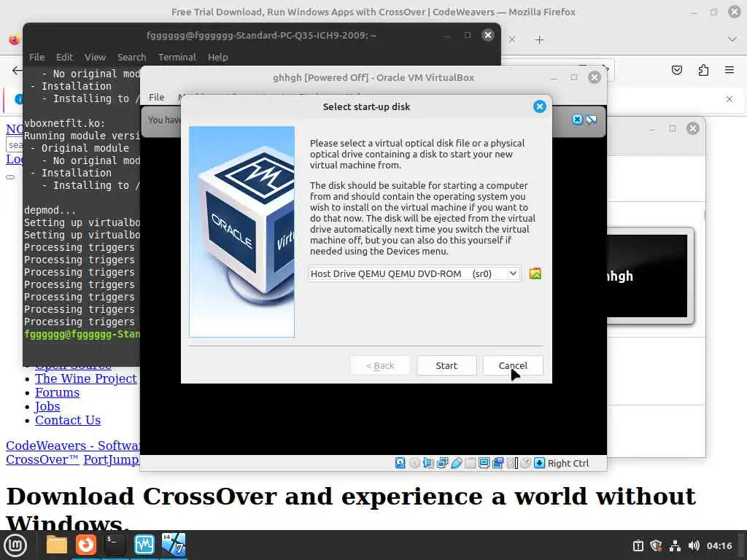Image resolution: width=747 pixels, height=560 pixels.
Task: Click the Right Ctrl host key label
Action: pyautogui.click(x=568, y=463)
